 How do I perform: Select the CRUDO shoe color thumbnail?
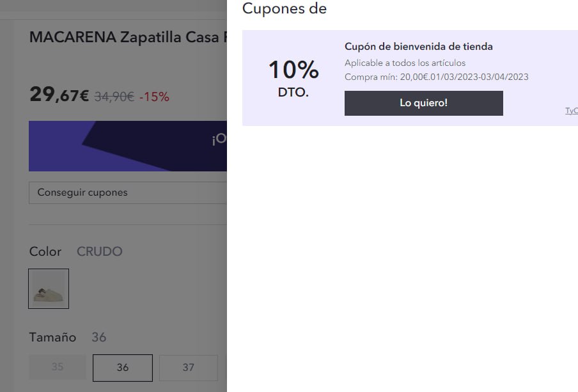[49, 289]
